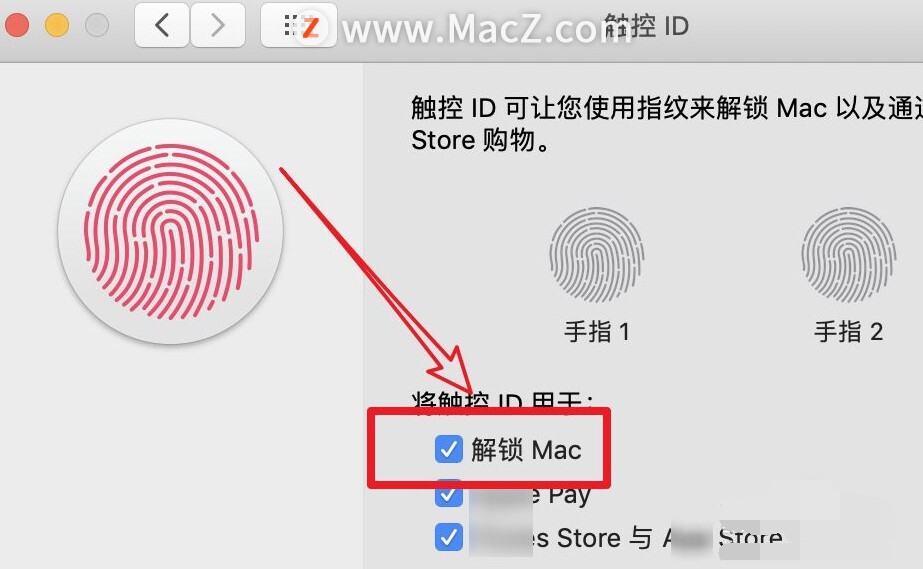
Task: Close the window with the red button
Action: 16,25
